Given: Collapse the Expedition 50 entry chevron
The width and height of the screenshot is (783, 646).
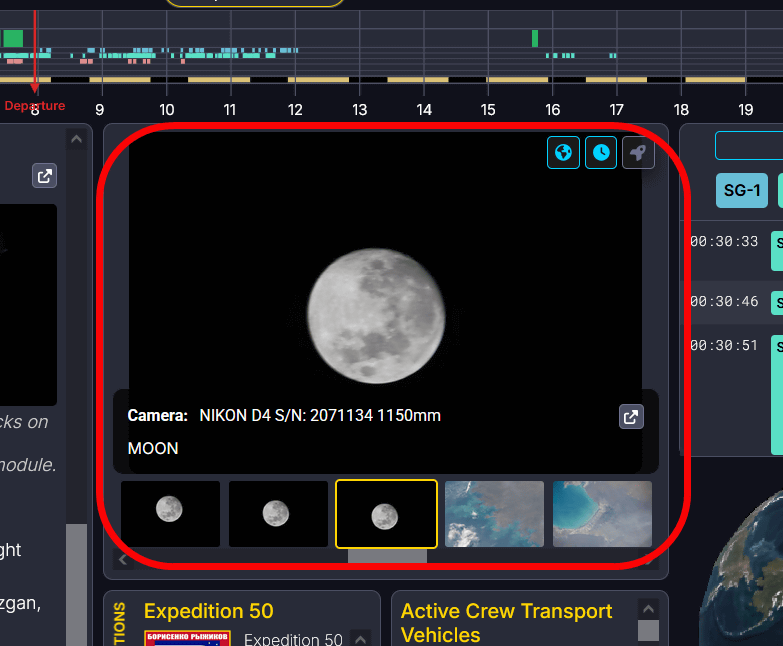Looking at the screenshot, I should tap(361, 638).
